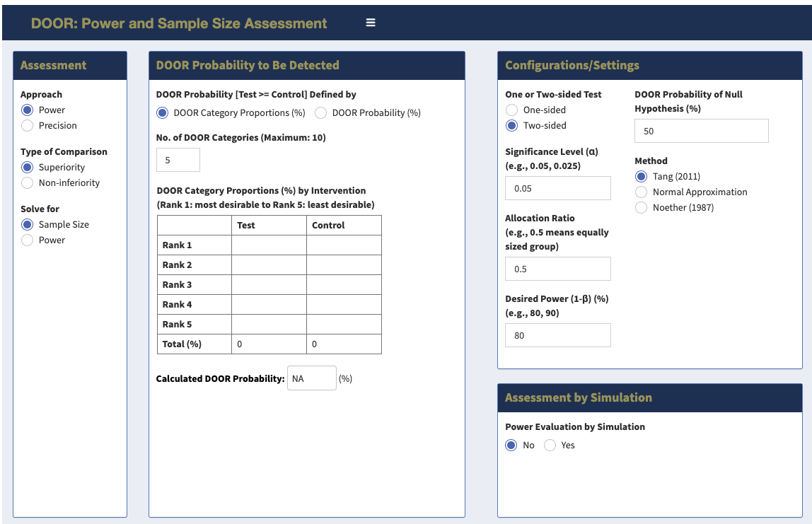This screenshot has height=524, width=812.
Task: Enable power evaluation by simulation with Yes
Action: tap(550, 445)
